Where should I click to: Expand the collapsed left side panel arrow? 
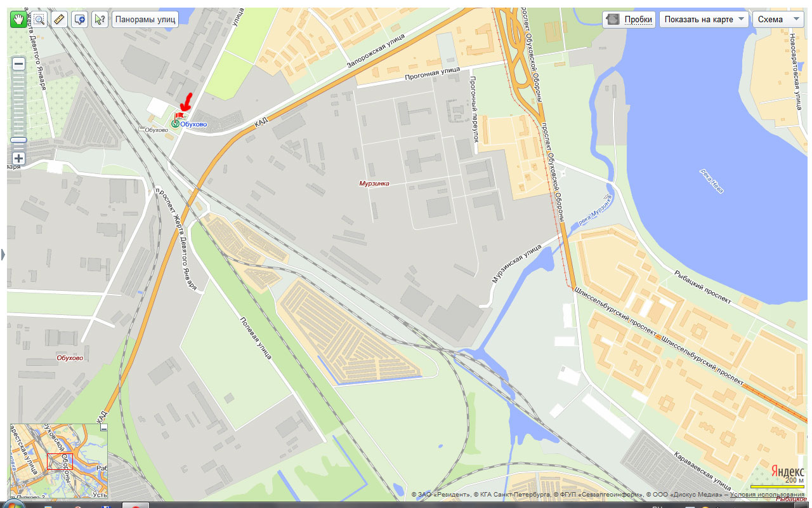pyautogui.click(x=3, y=255)
